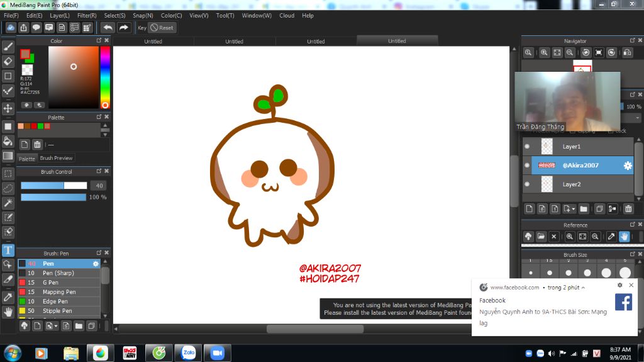Open add brush dropdown arrow
Viewport: 644px width, 362px height.
coord(56,326)
